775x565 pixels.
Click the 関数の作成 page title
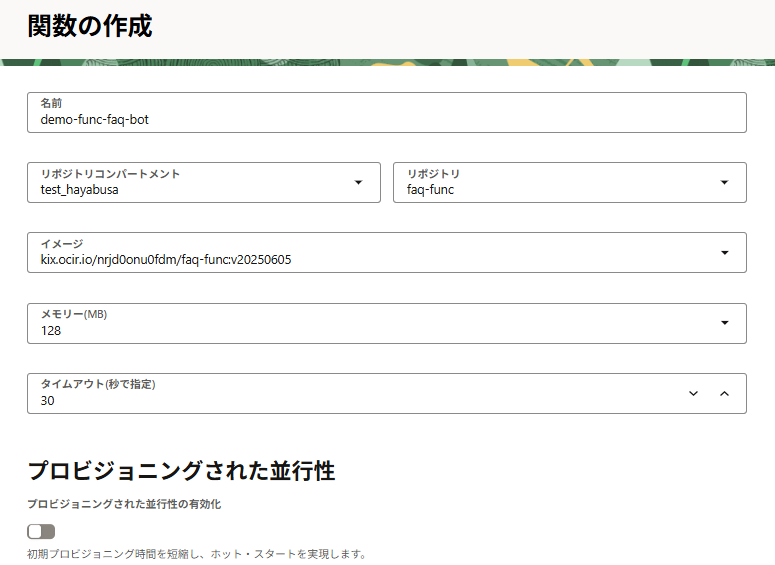click(89, 26)
